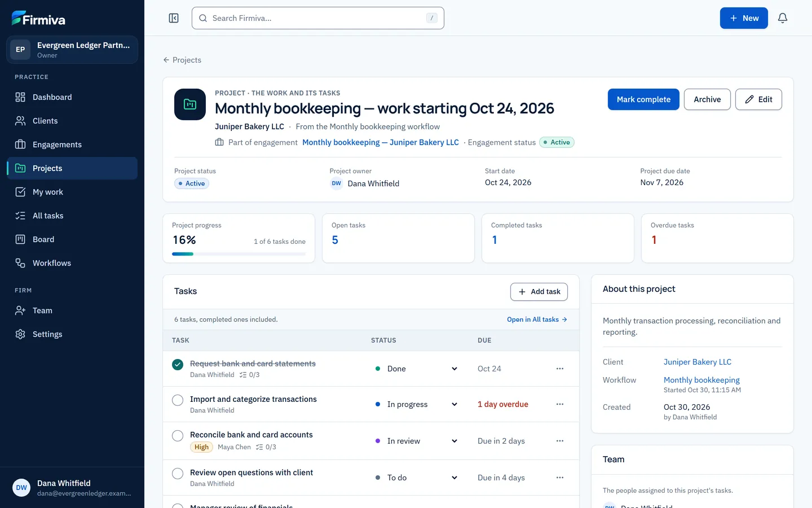The image size is (812, 508).
Task: Open Clients in sidebar
Action: [72, 121]
